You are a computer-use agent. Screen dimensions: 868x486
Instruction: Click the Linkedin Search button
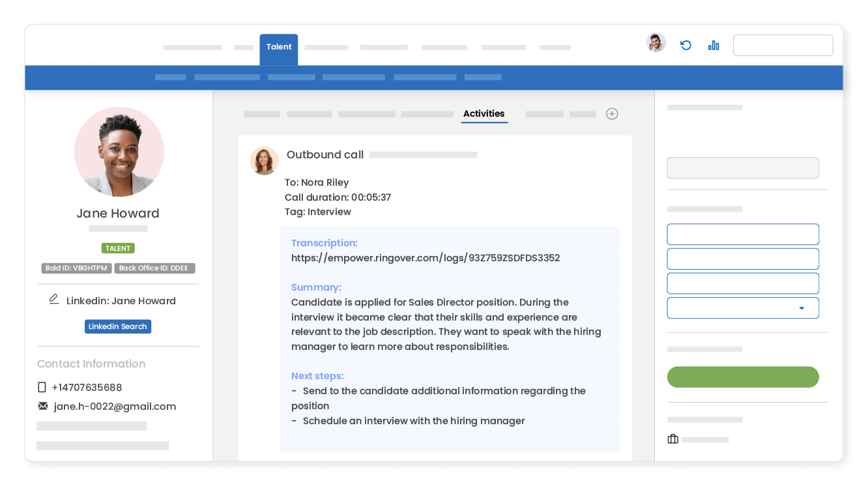pyautogui.click(x=118, y=326)
